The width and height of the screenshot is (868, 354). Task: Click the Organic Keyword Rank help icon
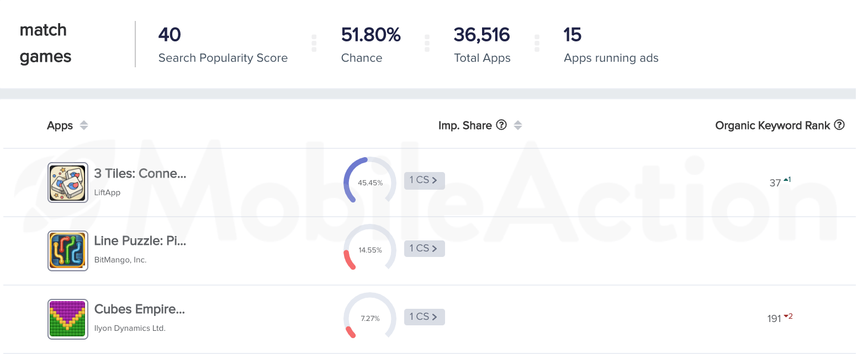coord(839,125)
